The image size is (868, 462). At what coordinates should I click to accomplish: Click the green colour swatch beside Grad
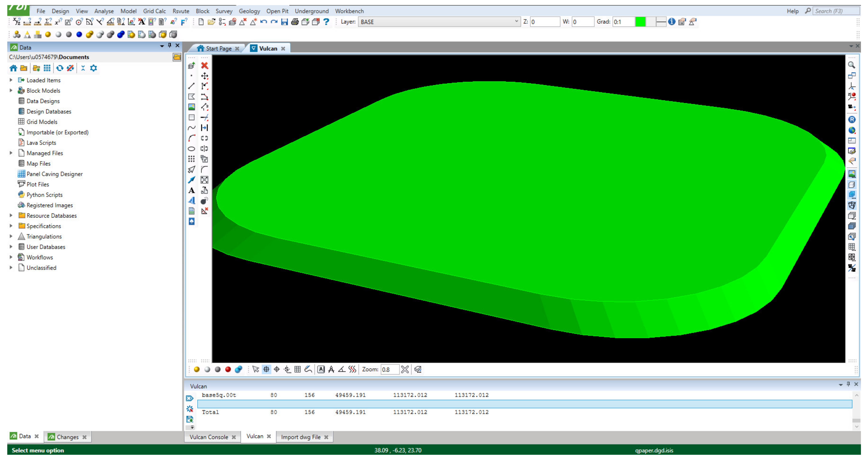[640, 22]
